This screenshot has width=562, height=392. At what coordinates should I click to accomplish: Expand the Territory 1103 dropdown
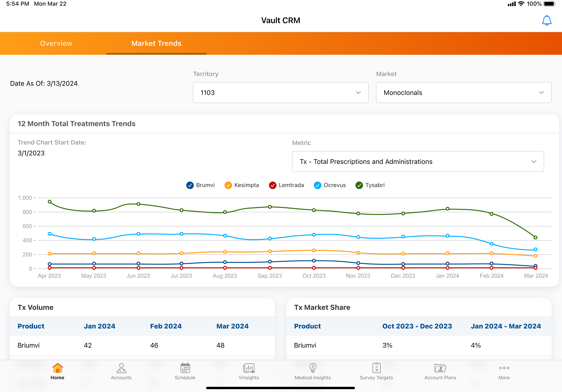281,93
